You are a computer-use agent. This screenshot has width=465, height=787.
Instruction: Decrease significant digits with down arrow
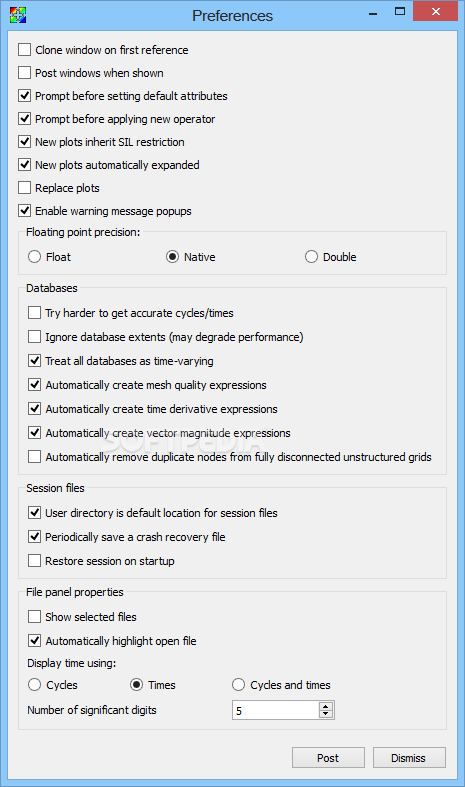pos(326,714)
